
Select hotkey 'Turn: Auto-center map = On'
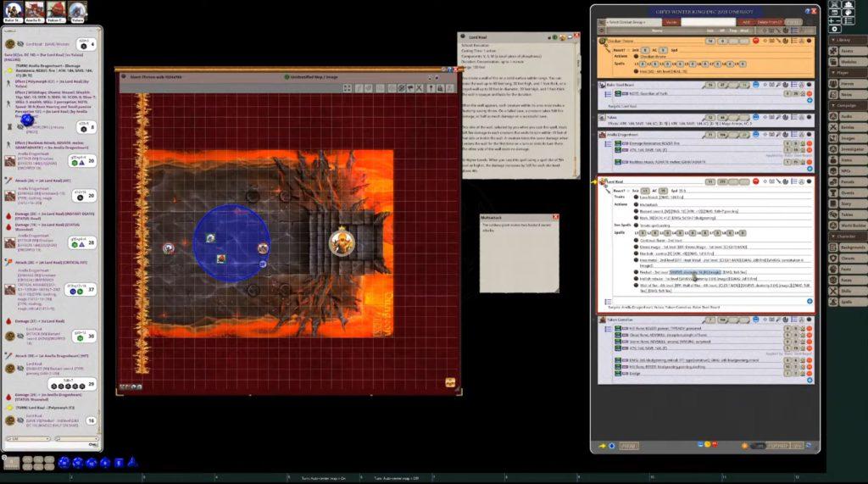point(323,478)
